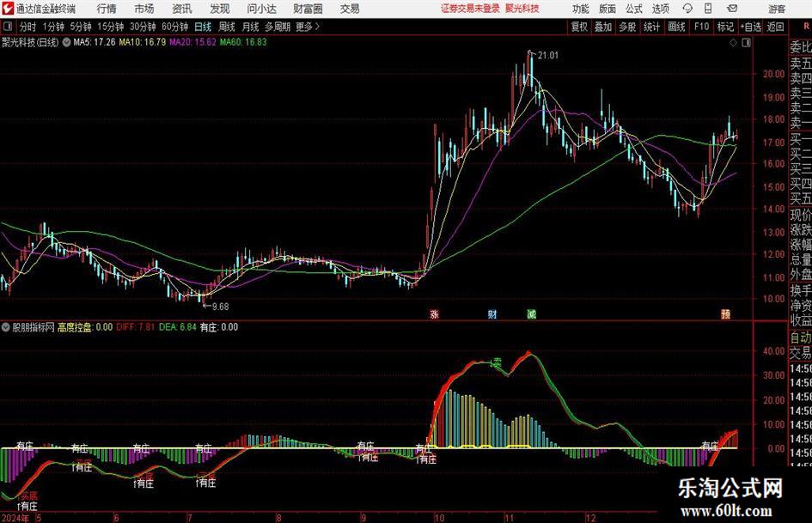Switch to the 15分钟 period tab
The image size is (812, 523).
(111, 27)
